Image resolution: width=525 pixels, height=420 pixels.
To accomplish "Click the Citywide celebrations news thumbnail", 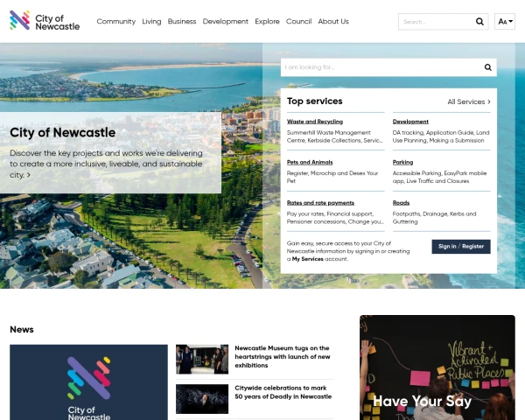I will pos(202,399).
